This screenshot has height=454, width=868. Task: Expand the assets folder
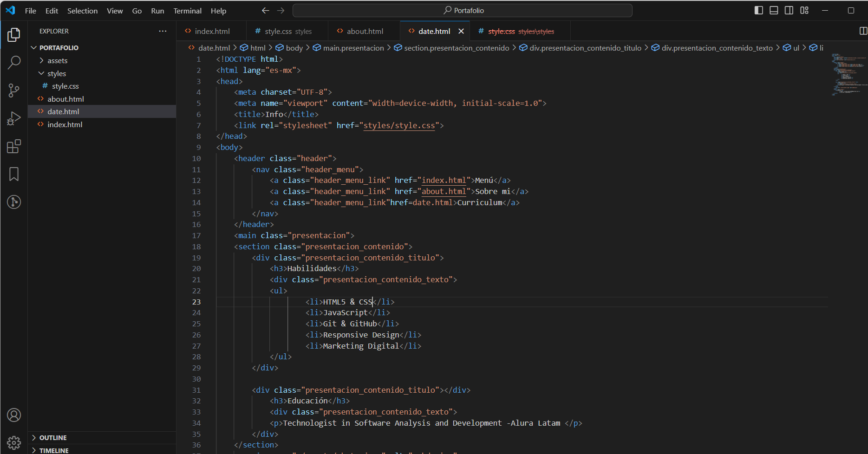(102, 61)
